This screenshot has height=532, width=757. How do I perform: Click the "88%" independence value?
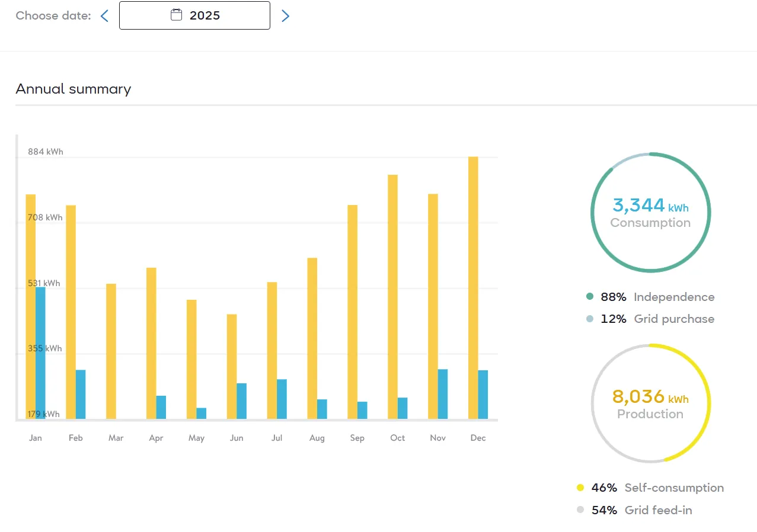(x=613, y=297)
